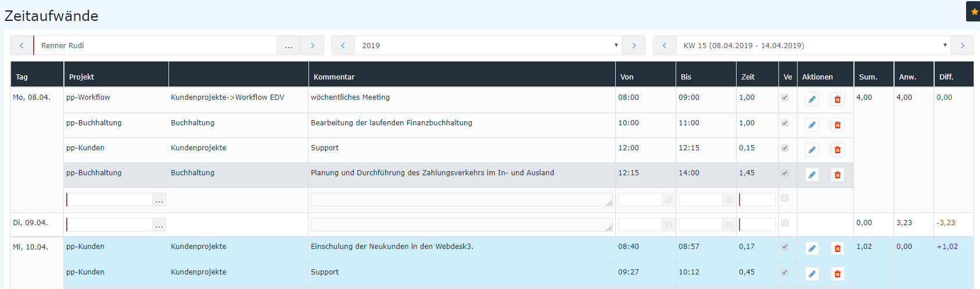The image size is (980, 289).
Task: Open Von time picker for new Monday entry
Action: 669,200
